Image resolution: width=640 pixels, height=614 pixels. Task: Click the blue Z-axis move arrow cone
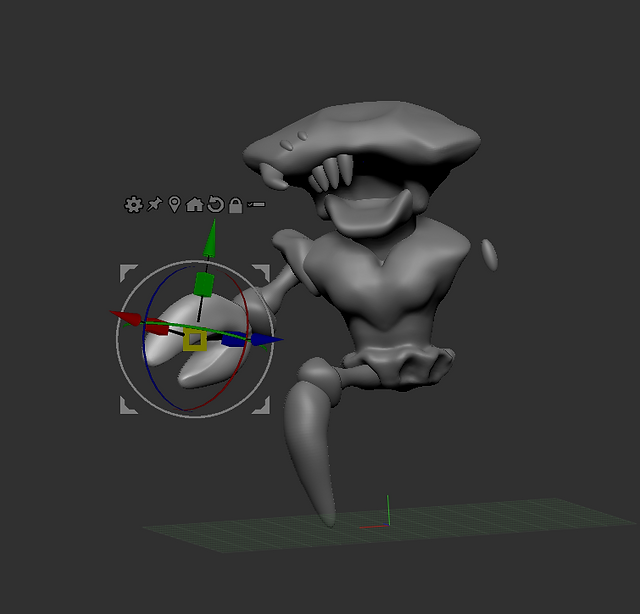coord(266,339)
